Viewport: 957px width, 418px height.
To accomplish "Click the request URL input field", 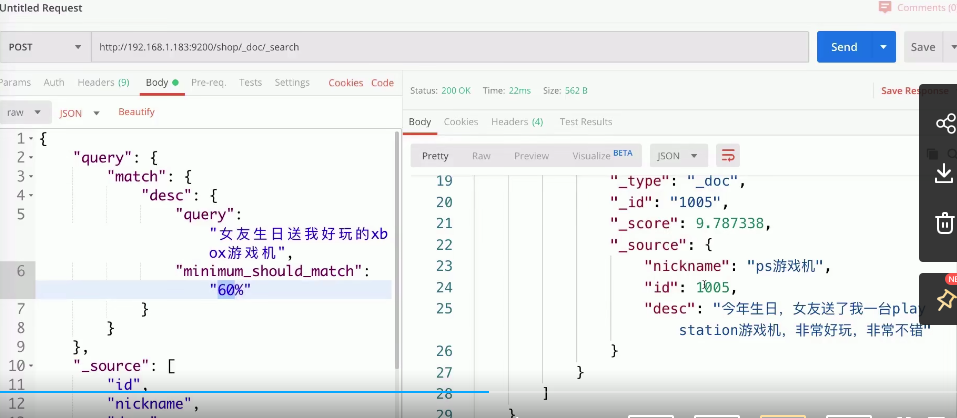I will pos(450,47).
